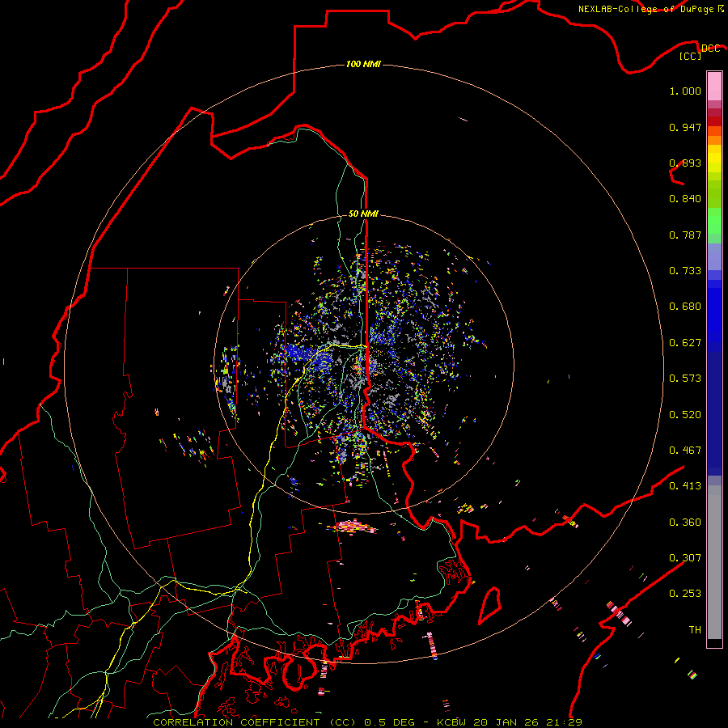Click the TH threshold label
This screenshot has width=728, height=728.
point(695,630)
